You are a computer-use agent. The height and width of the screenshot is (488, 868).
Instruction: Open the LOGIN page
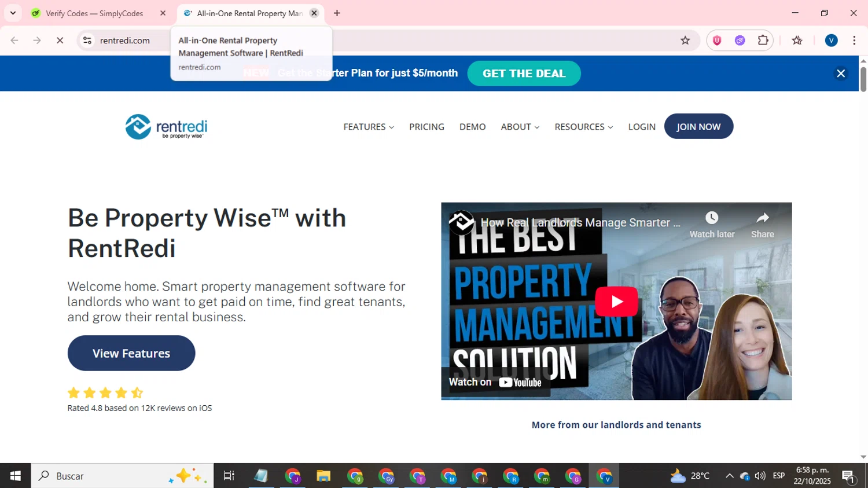642,127
